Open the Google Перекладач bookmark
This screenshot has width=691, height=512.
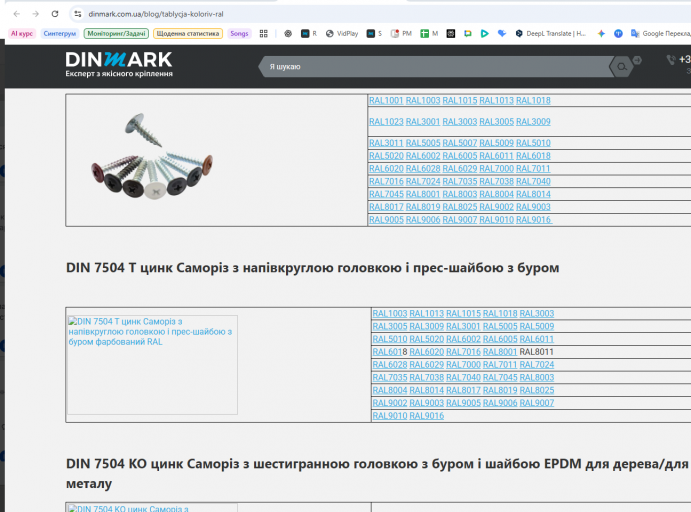point(661,33)
